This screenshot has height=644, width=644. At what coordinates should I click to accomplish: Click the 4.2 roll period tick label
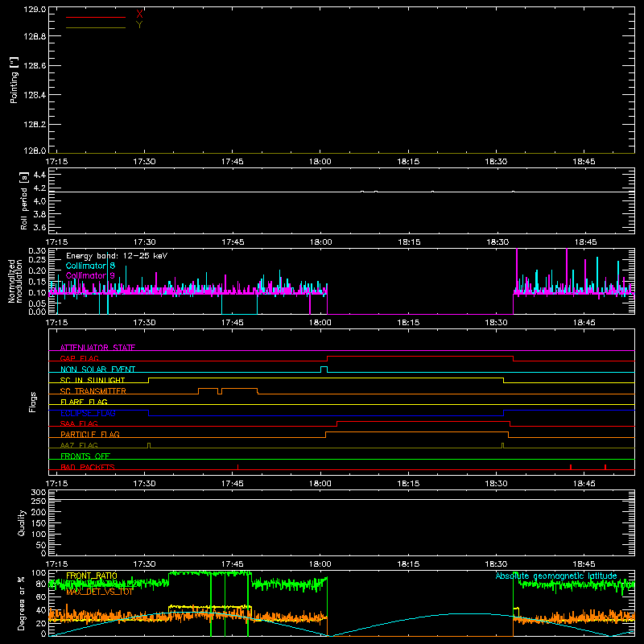[x=39, y=188]
